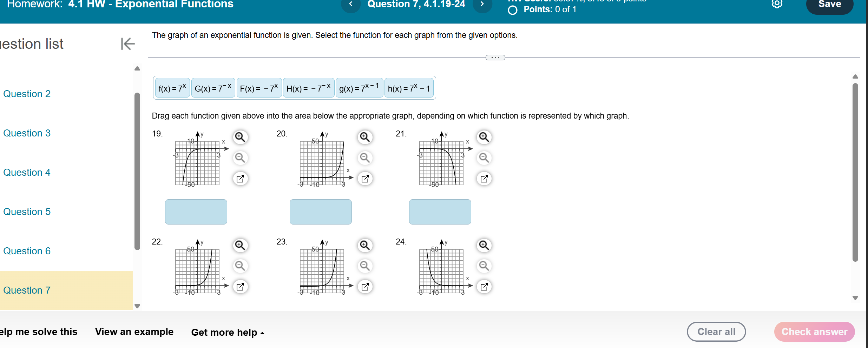
Task: Open graph 19 in a larger view
Action: point(240,179)
